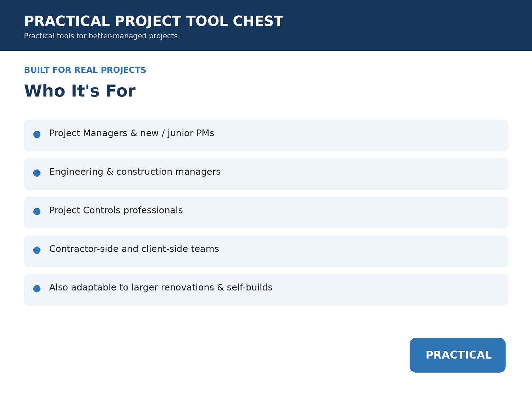This screenshot has height=399, width=532.
Task: Click the tagline about better-managed projects
Action: (102, 36)
